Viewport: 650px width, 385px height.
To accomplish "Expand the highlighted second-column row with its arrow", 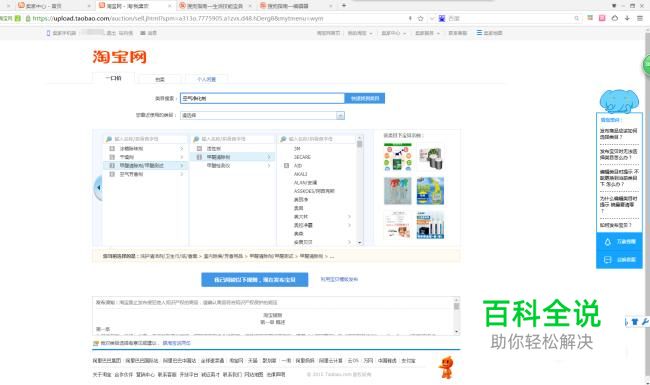I will pyautogui.click(x=269, y=157).
